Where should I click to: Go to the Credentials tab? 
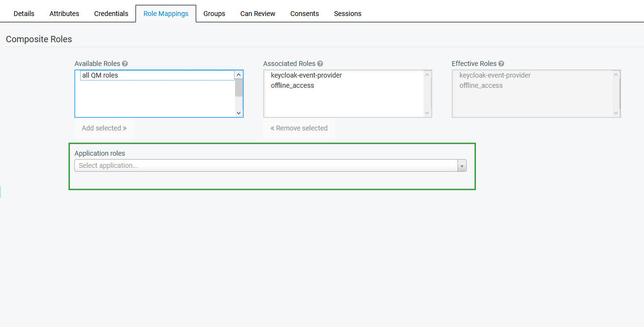pyautogui.click(x=111, y=14)
